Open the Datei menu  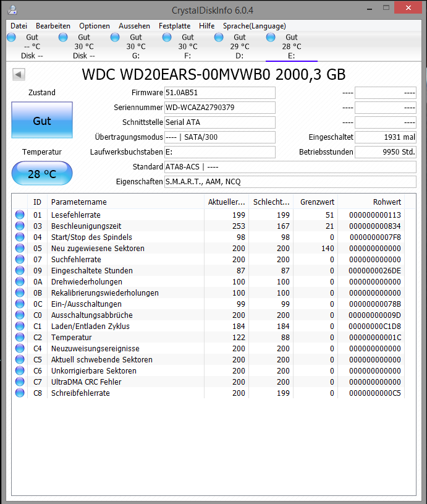(x=19, y=26)
